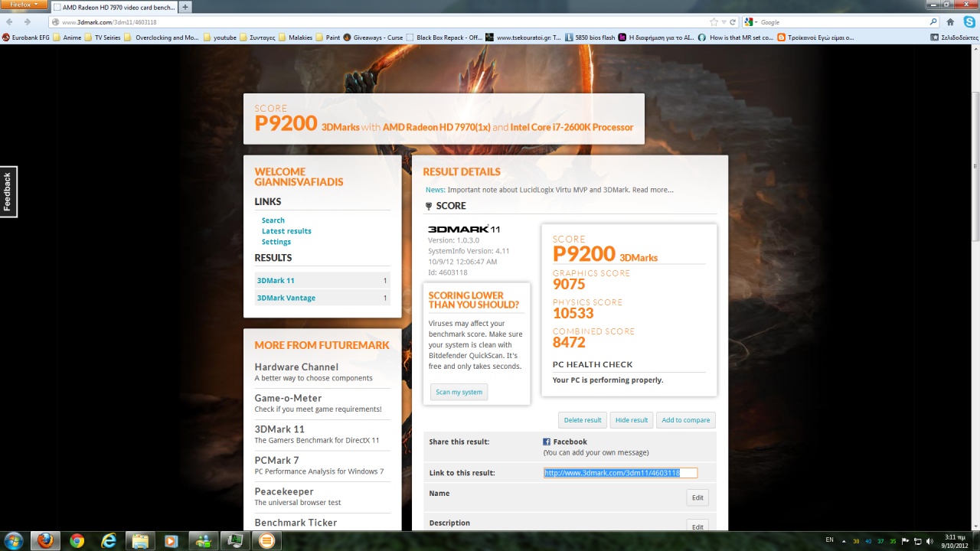The image size is (980, 551).
Task: Open Σελιδοδείκτες bookmarks menu
Action: [x=954, y=37]
